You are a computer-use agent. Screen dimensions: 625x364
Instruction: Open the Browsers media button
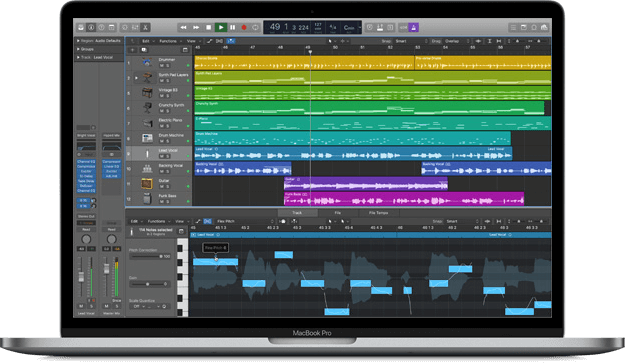(544, 28)
